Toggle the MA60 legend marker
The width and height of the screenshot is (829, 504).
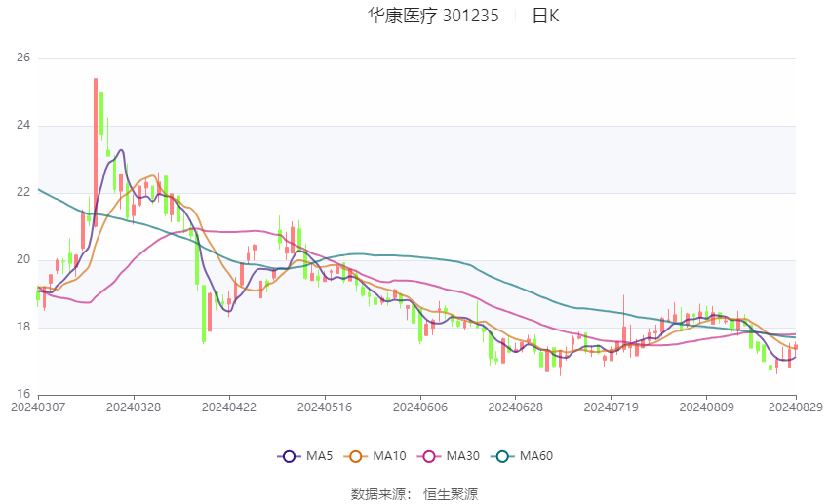[x=502, y=456]
